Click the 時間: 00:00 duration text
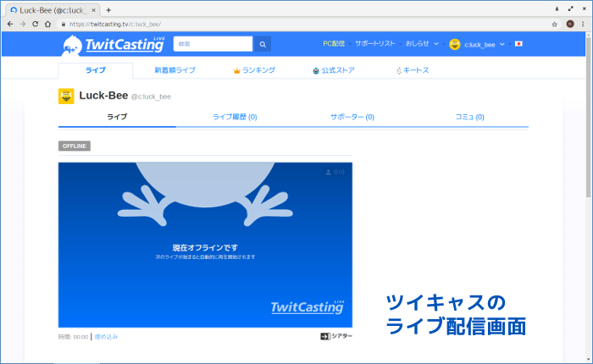The height and width of the screenshot is (364, 593). [74, 337]
